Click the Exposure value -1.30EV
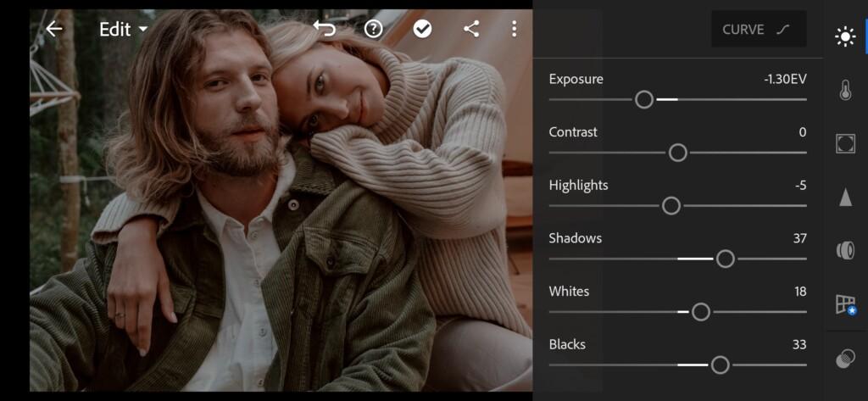The image size is (868, 401). [x=785, y=79]
